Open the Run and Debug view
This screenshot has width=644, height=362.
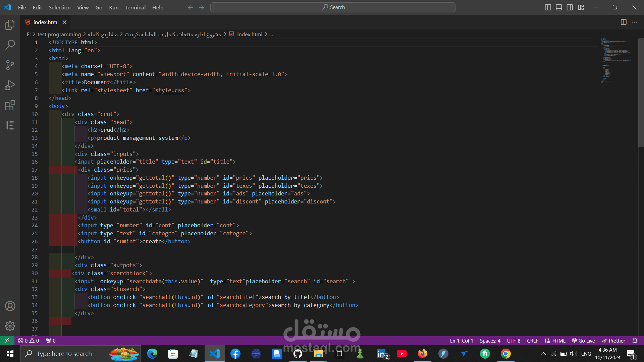point(10,85)
